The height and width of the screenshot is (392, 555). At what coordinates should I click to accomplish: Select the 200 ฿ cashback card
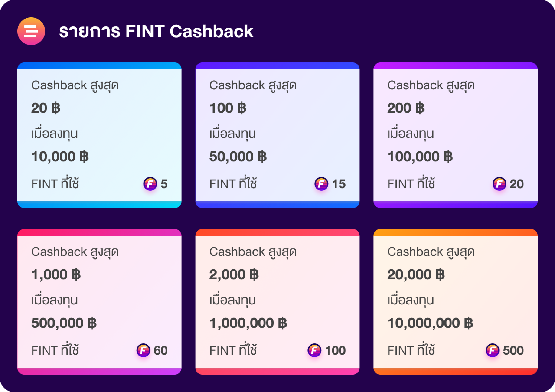(455, 135)
